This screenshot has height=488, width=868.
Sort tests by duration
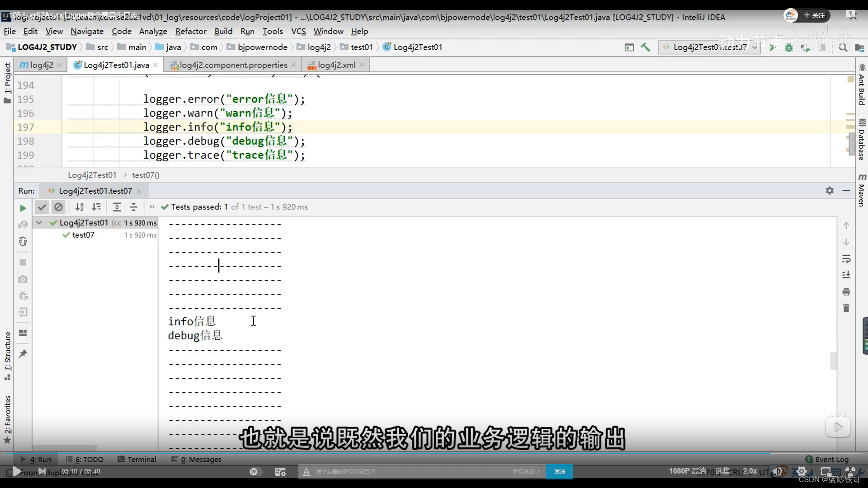click(96, 207)
